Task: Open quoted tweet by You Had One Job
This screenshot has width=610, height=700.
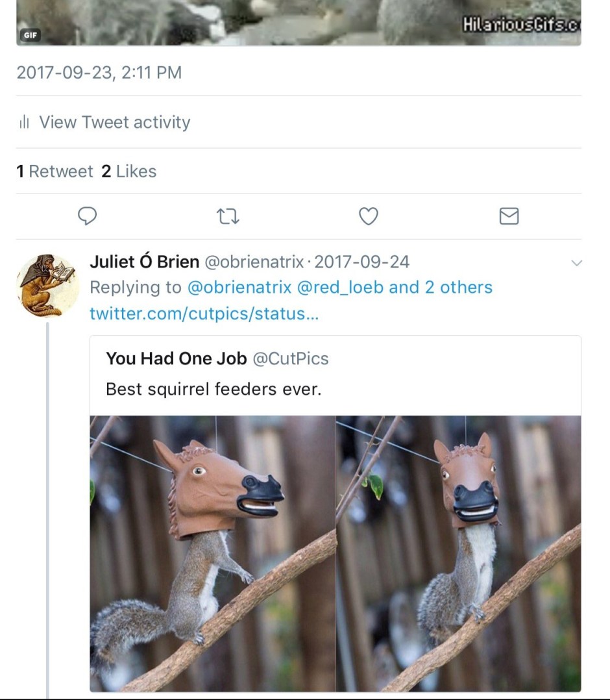Action: pos(335,373)
